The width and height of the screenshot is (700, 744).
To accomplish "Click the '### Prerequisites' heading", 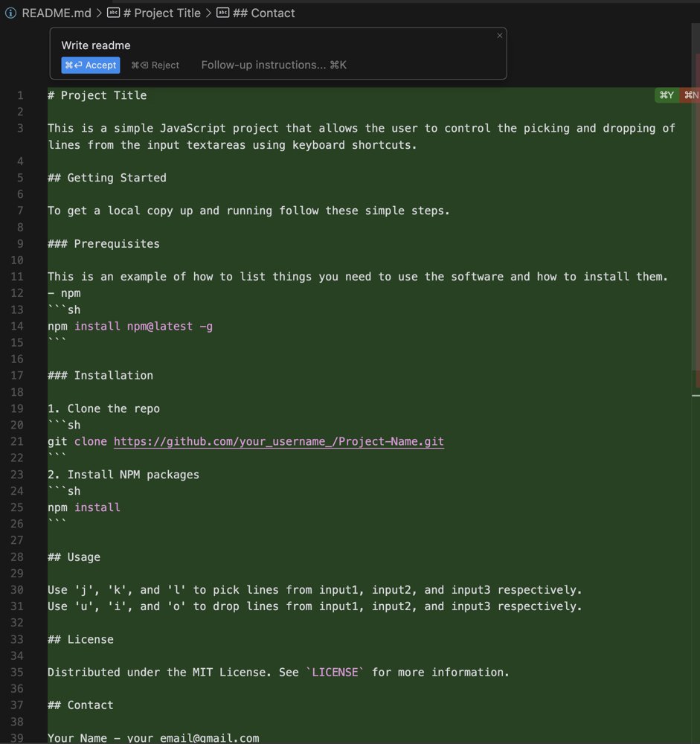I will [x=103, y=244].
